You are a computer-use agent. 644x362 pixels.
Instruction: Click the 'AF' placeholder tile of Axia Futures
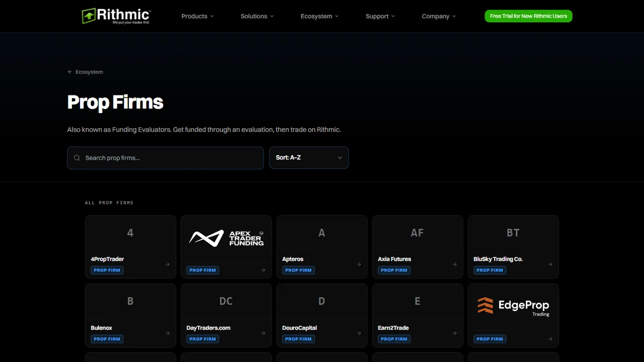(418, 233)
